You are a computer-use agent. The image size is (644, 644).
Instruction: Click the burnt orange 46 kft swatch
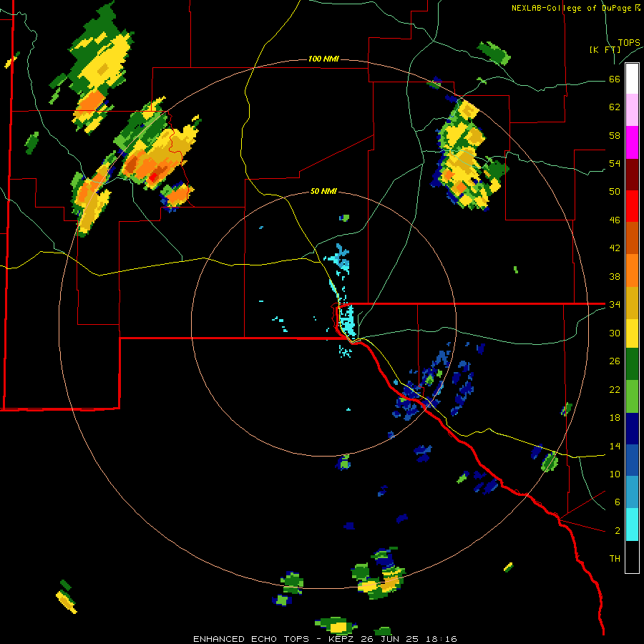tap(632, 238)
